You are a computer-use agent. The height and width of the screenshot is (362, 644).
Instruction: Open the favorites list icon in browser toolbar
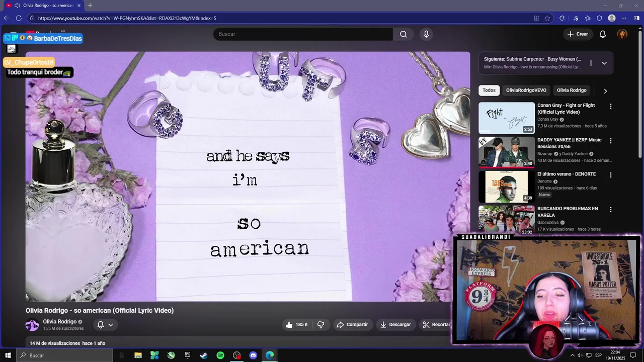(x=588, y=18)
